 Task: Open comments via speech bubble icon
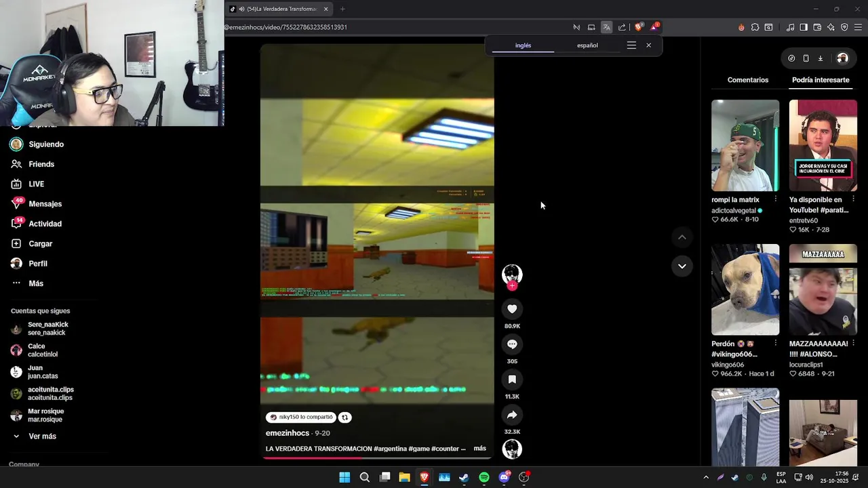512,344
